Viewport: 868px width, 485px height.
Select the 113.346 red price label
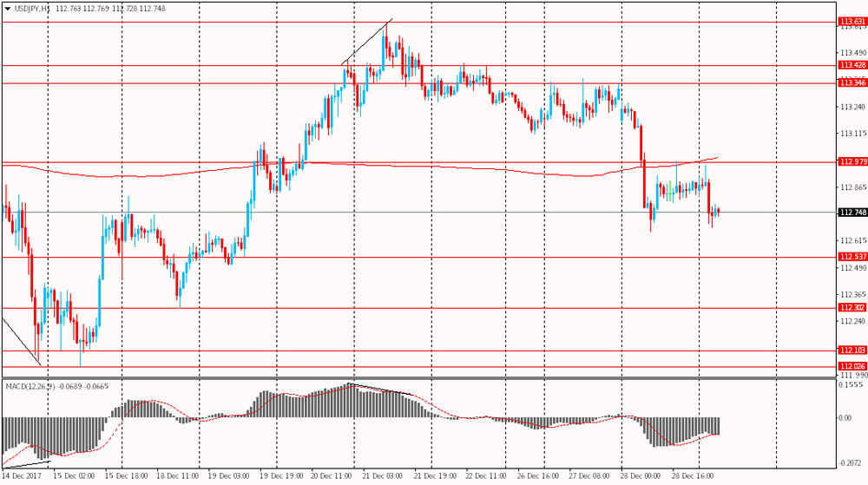click(852, 83)
